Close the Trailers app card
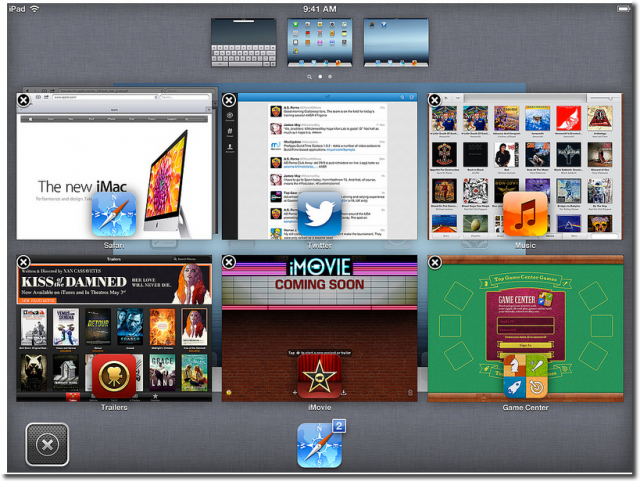640x481 pixels. tap(24, 262)
